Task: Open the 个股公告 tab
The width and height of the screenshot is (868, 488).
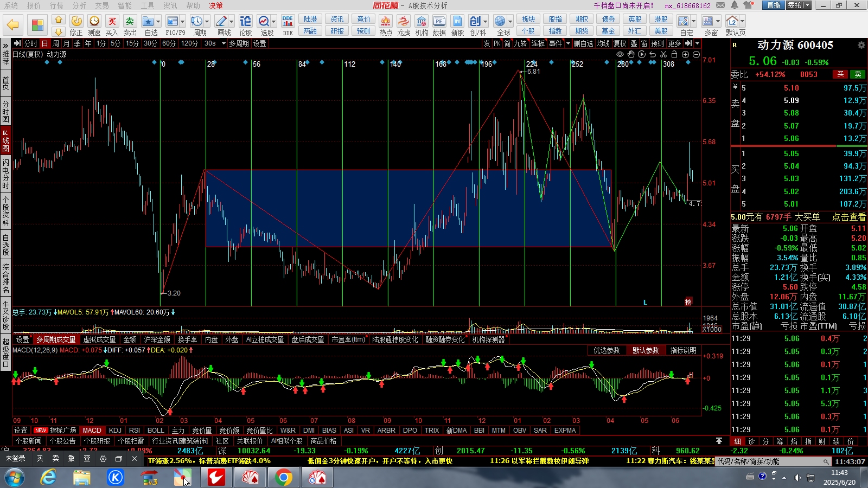Action: pos(63,441)
